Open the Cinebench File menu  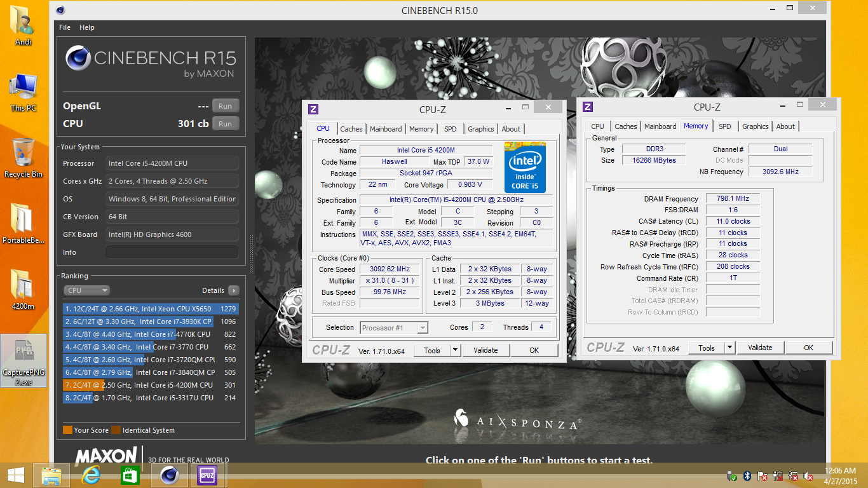click(65, 27)
